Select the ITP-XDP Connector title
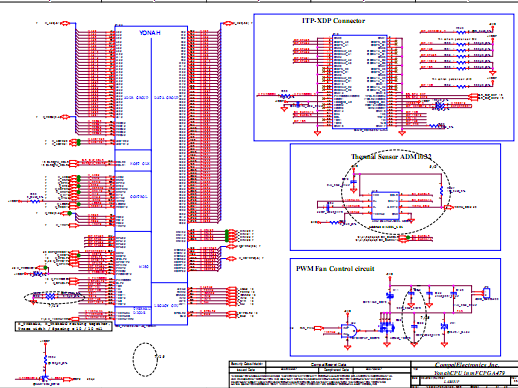The width and height of the screenshot is (518, 388). (333, 21)
